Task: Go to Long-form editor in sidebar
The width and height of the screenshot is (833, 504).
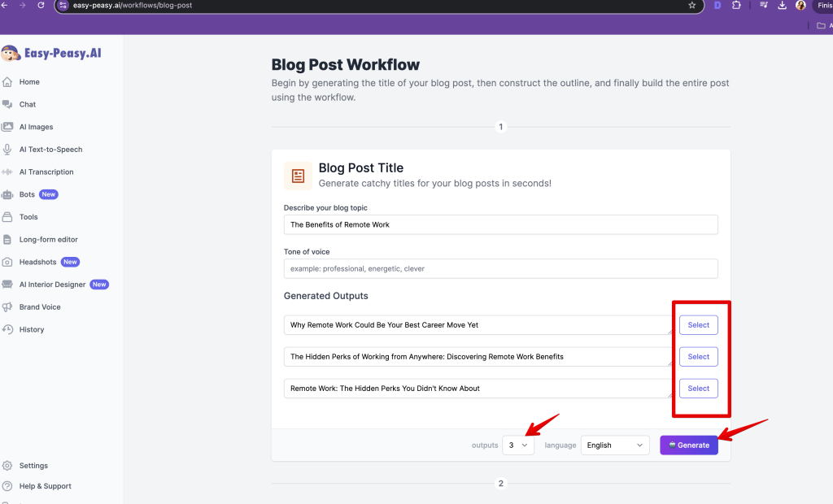Action: pyautogui.click(x=48, y=240)
